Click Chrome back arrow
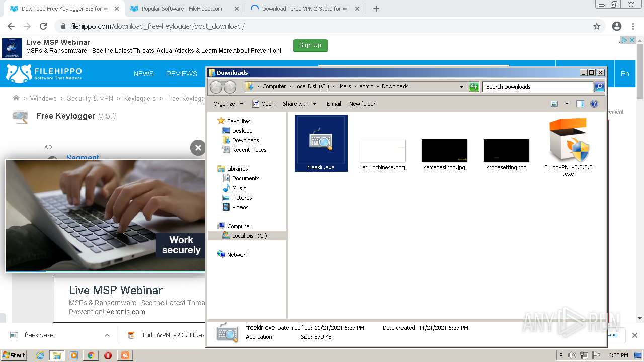The image size is (644, 362). (x=11, y=26)
